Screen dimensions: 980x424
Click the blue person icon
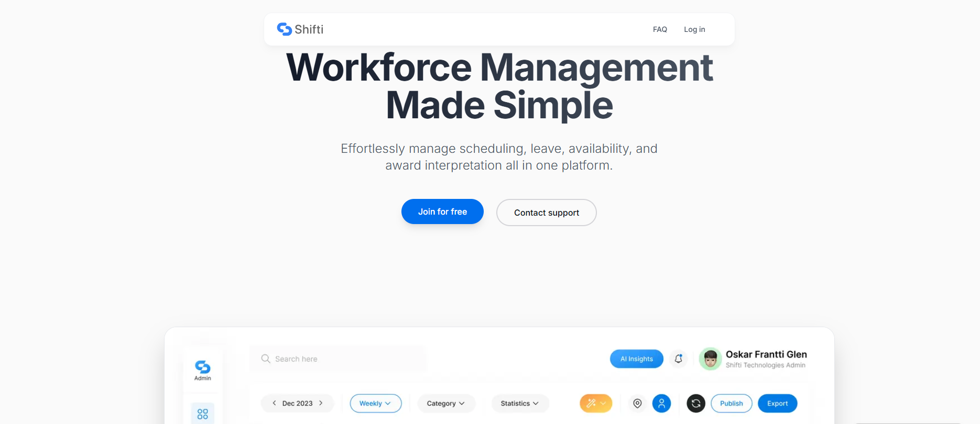coord(661,403)
